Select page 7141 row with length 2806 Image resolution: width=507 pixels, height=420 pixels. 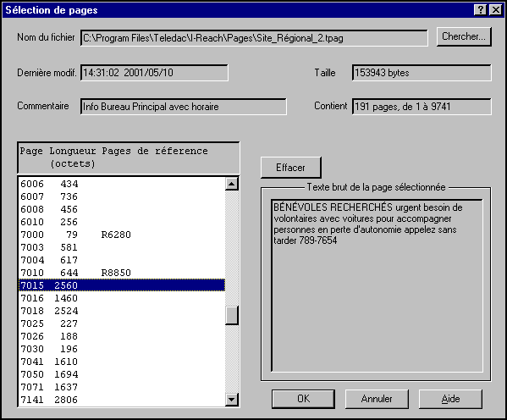122,400
